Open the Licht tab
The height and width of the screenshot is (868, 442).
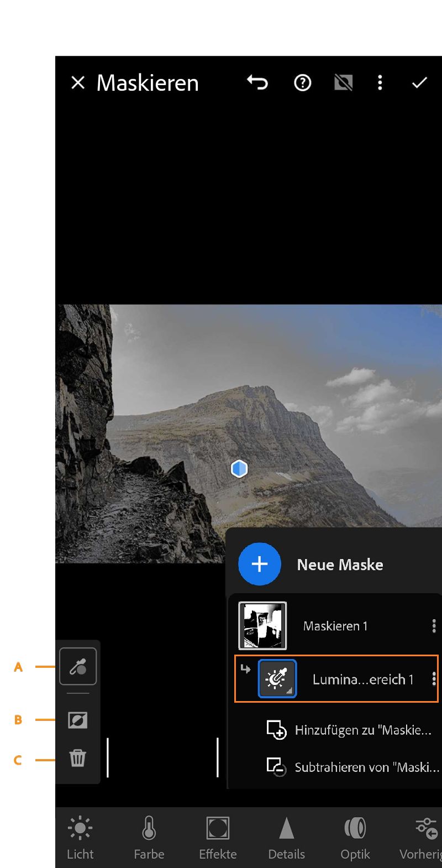[80, 838]
